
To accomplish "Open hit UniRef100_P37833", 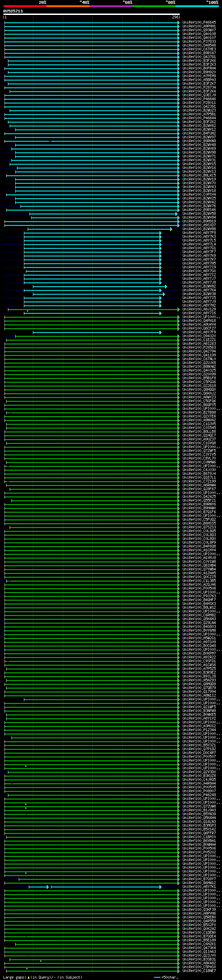I will coord(199,41).
